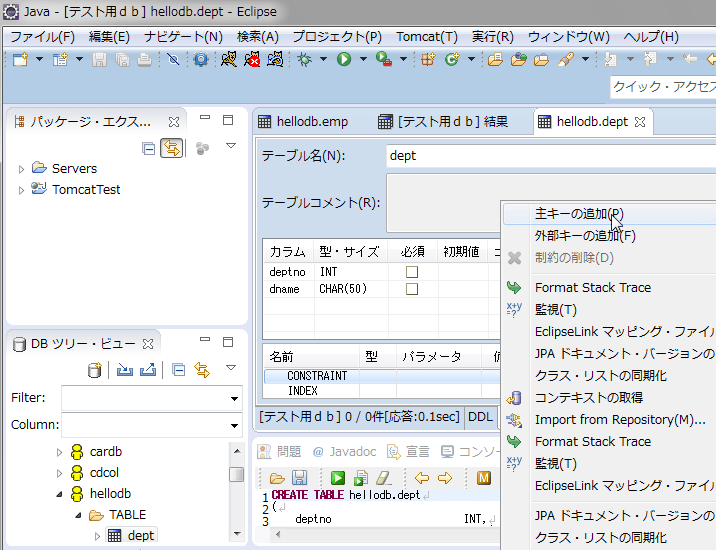The width and height of the screenshot is (716, 550).
Task: Execute SQL with the green run icon
Action: [x=338, y=478]
